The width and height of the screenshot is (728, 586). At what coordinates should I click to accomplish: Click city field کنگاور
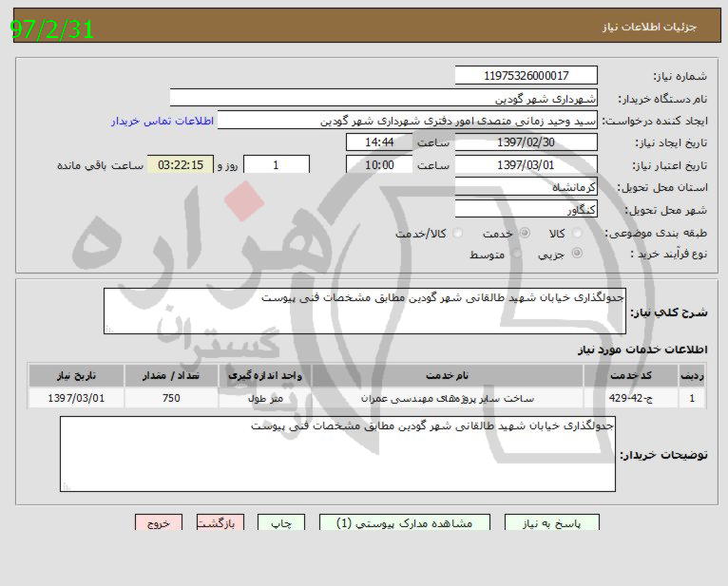tap(526, 209)
